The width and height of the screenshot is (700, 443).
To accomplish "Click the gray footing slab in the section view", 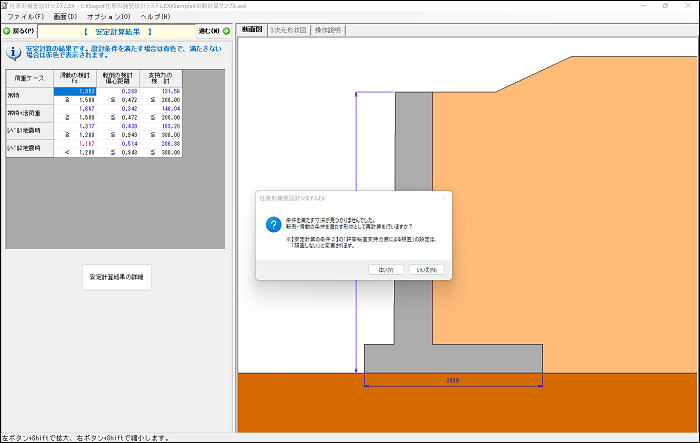I will click(x=453, y=359).
